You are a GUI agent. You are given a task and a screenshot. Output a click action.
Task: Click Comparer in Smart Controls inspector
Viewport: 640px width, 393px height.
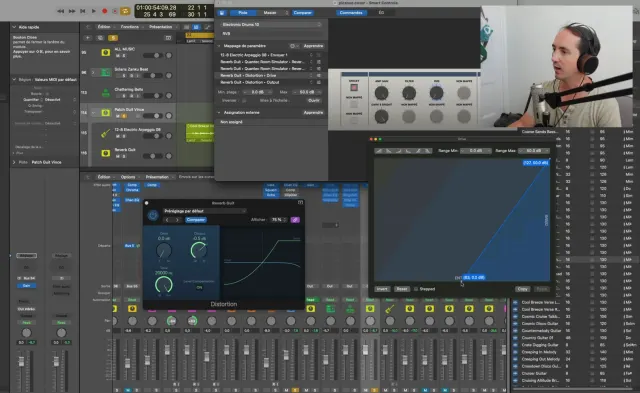click(x=302, y=13)
